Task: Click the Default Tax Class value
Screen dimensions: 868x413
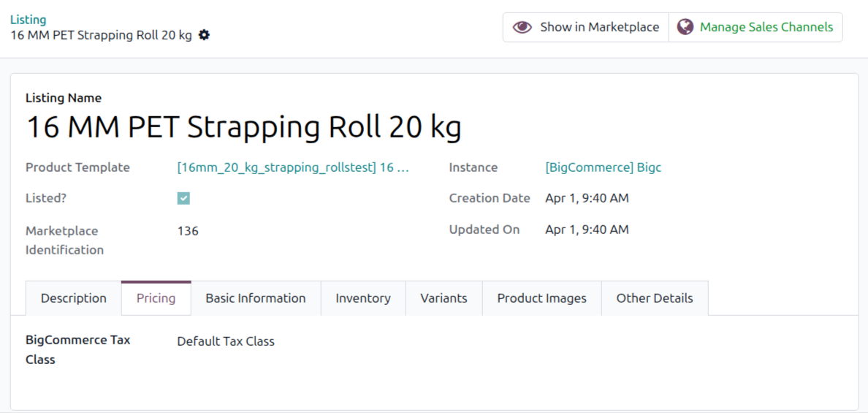Action: (x=226, y=341)
